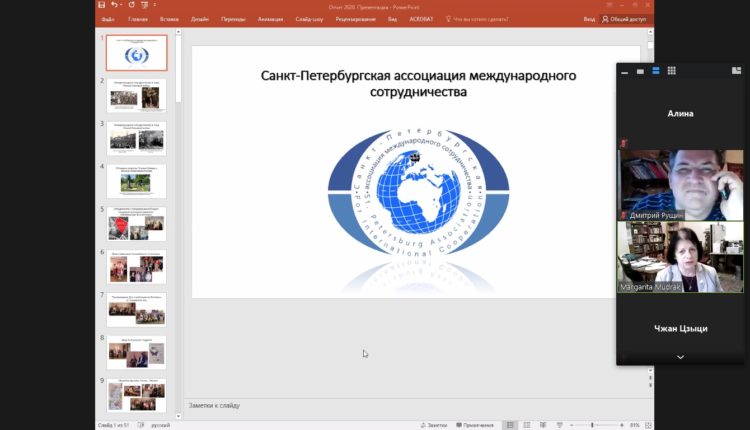
Task: Click the slide counter in status bar
Action: (113, 425)
